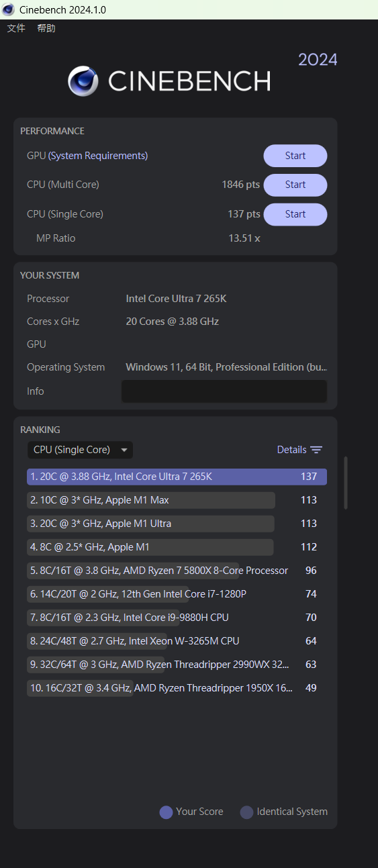Click into the Info text field
The height and width of the screenshot is (868, 378).
tap(224, 391)
